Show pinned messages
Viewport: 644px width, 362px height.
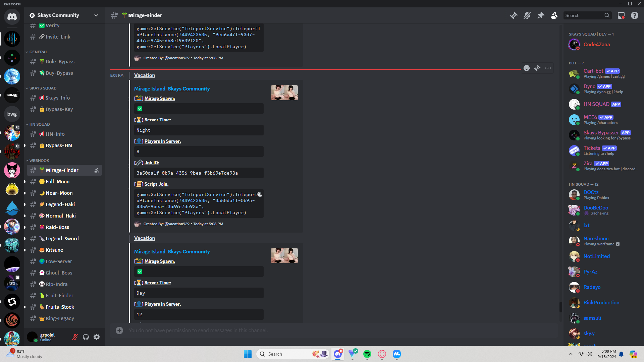[541, 15]
